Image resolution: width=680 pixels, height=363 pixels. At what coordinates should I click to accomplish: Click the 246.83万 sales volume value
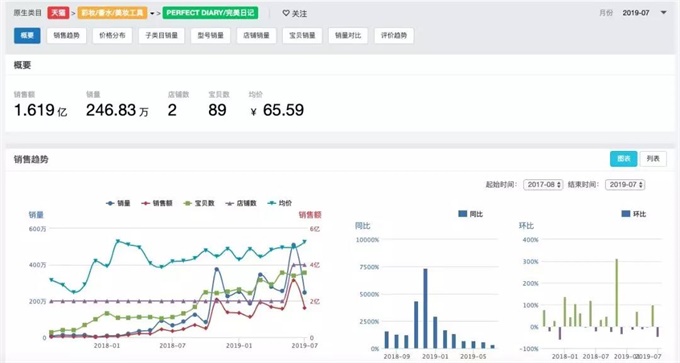pyautogui.click(x=117, y=110)
